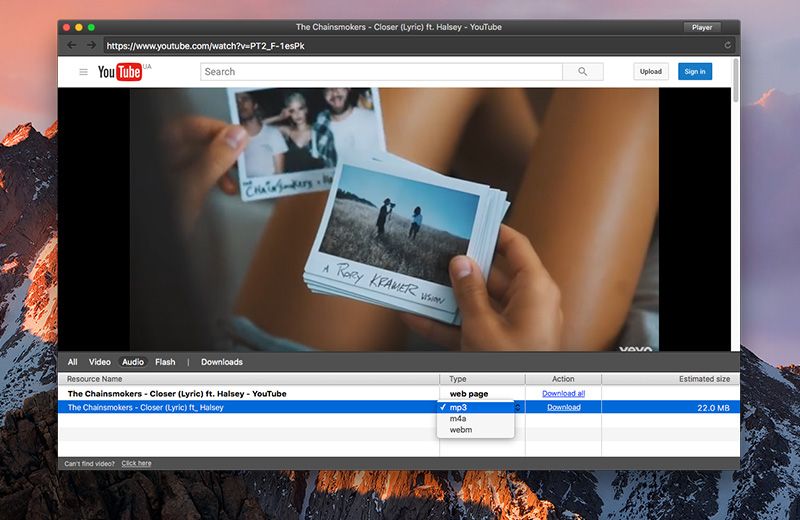Screen dimensions: 800x520
Task: Click the Action column header
Action: point(563,379)
